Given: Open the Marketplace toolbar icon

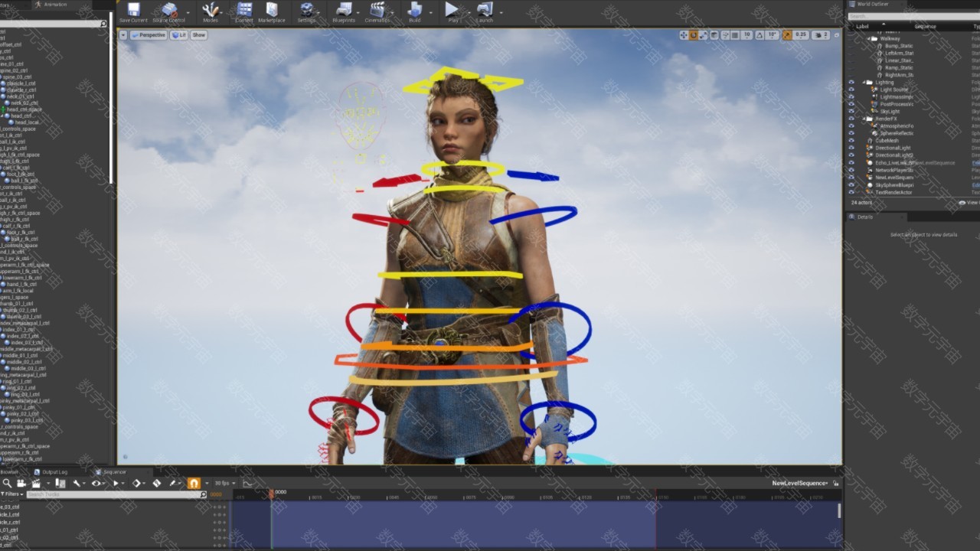Looking at the screenshot, I should tap(272, 12).
